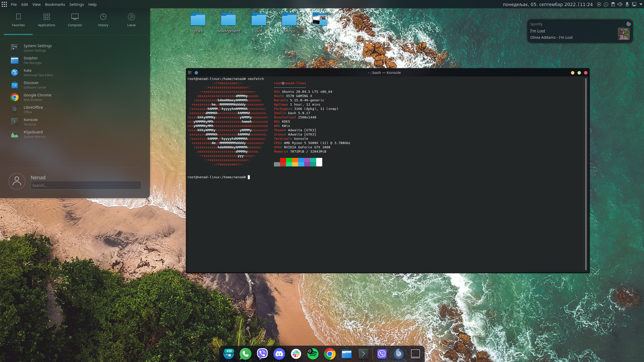The height and width of the screenshot is (362, 644).
Task: Expand hidden system tray icons arrow
Action: 641,4
